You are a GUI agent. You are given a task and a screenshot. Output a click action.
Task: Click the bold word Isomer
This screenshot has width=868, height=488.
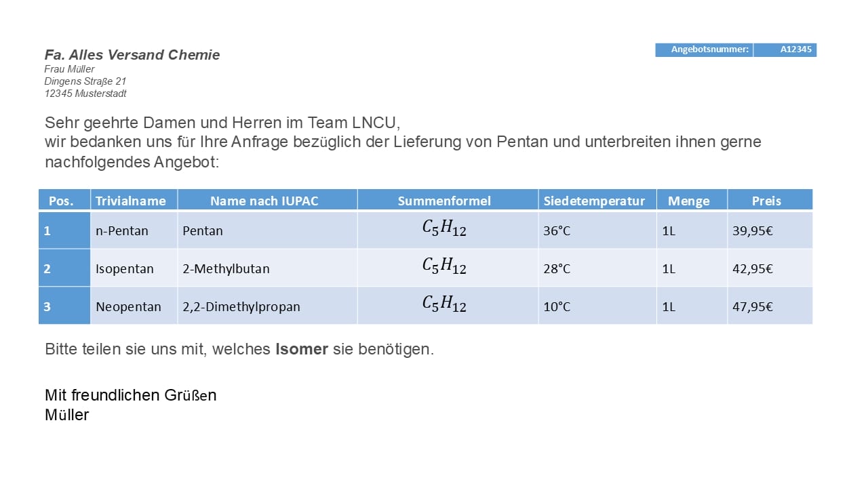point(302,350)
